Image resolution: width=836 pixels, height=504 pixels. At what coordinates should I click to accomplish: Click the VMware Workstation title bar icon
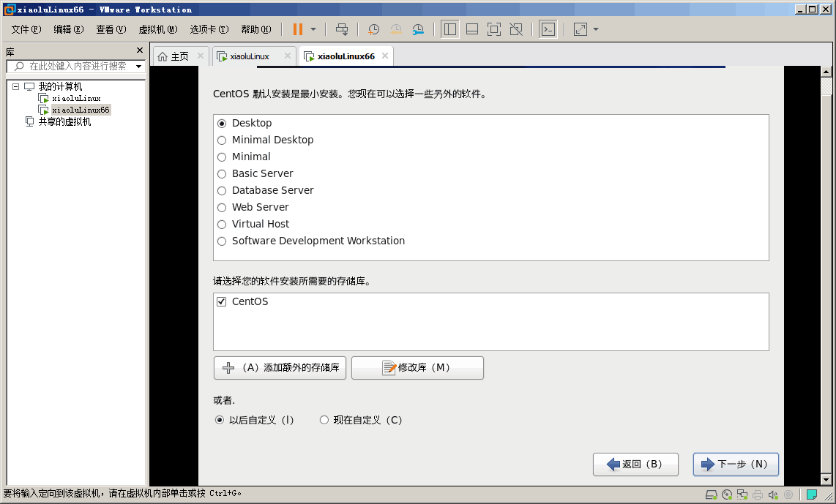(x=9, y=10)
